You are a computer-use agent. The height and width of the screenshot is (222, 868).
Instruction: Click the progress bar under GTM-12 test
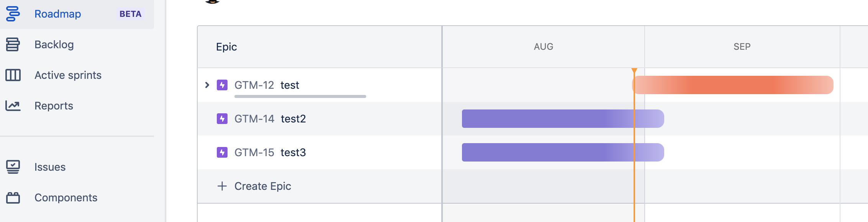point(301,97)
